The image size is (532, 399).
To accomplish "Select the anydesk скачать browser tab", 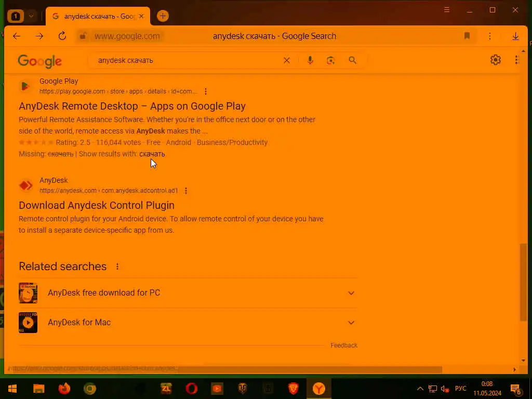I will [x=98, y=16].
